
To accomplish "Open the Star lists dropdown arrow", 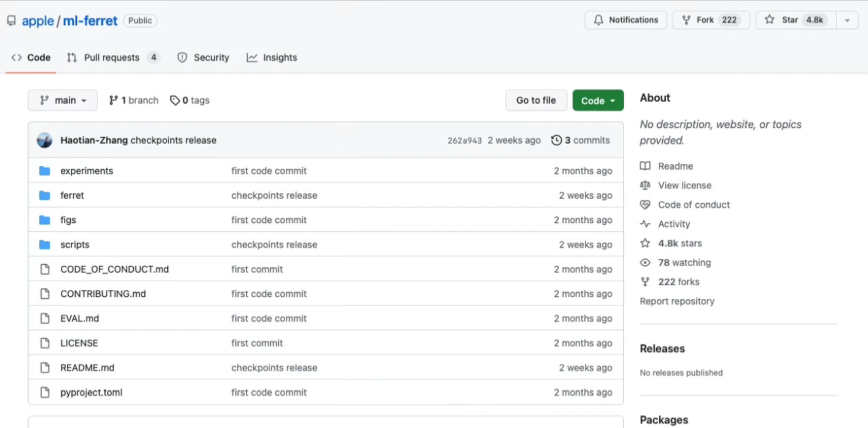I will (847, 20).
